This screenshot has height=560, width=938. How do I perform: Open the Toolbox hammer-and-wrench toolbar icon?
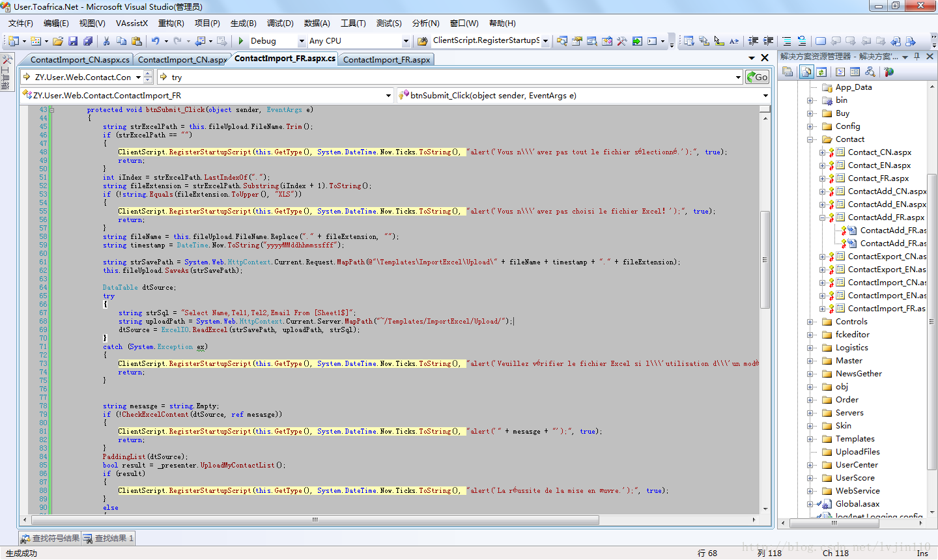[x=622, y=41]
